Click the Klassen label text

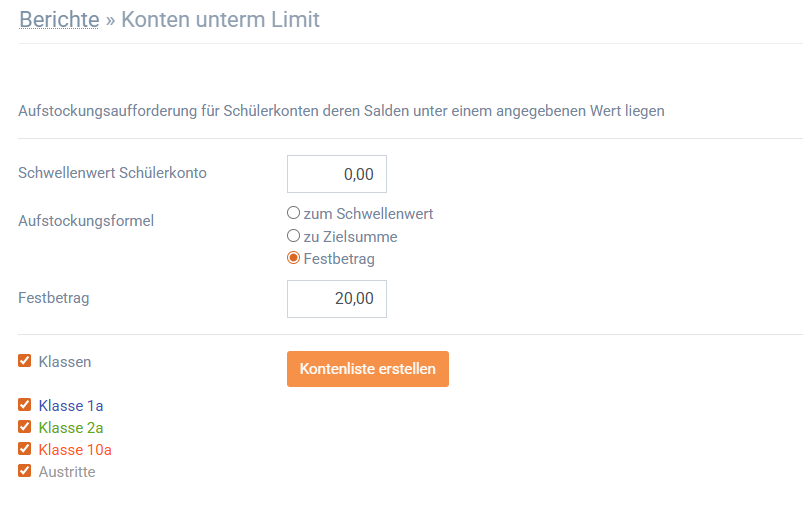(65, 362)
